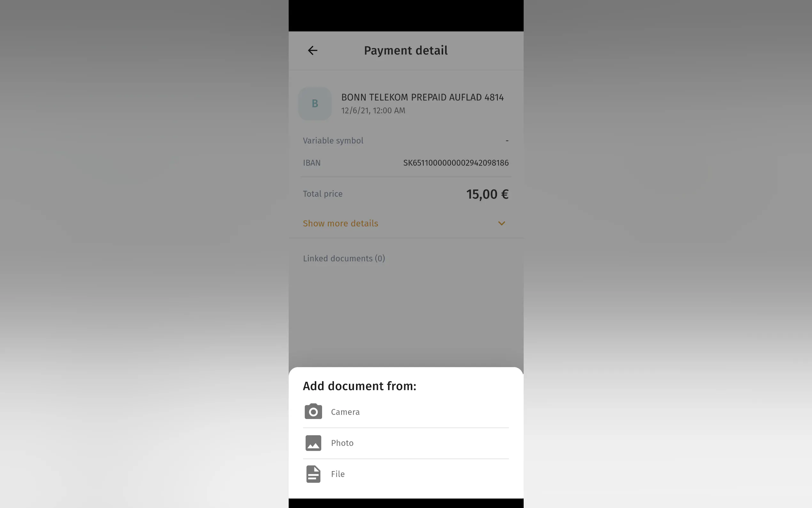This screenshot has width=812, height=508.
Task: Expand details with the chevron arrow
Action: pyautogui.click(x=502, y=223)
